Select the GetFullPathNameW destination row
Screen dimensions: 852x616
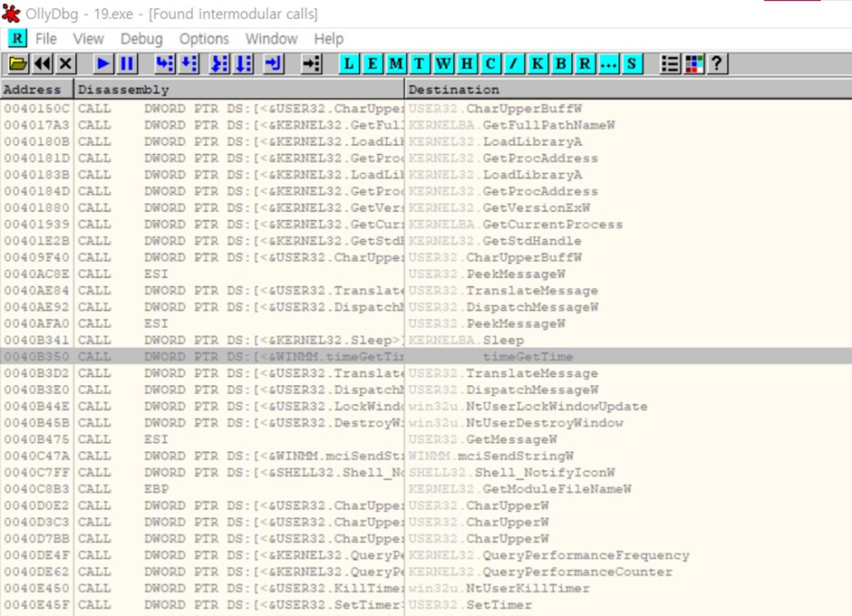click(426, 125)
